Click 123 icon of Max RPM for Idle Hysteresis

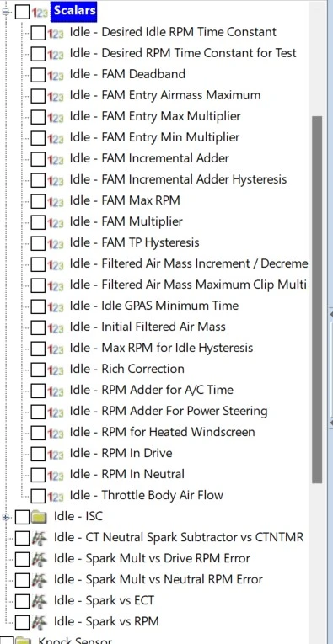click(56, 349)
